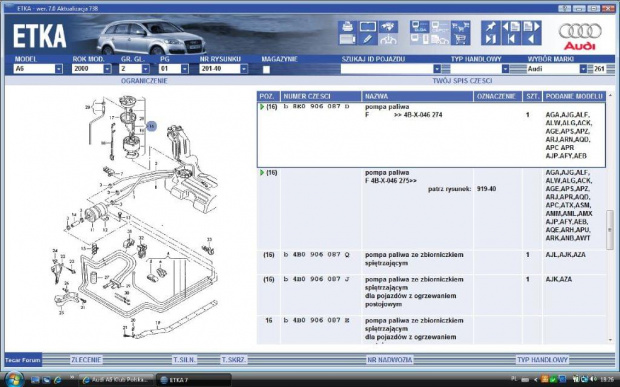
Task: Click the ELSA computer icon
Action: pos(420,27)
